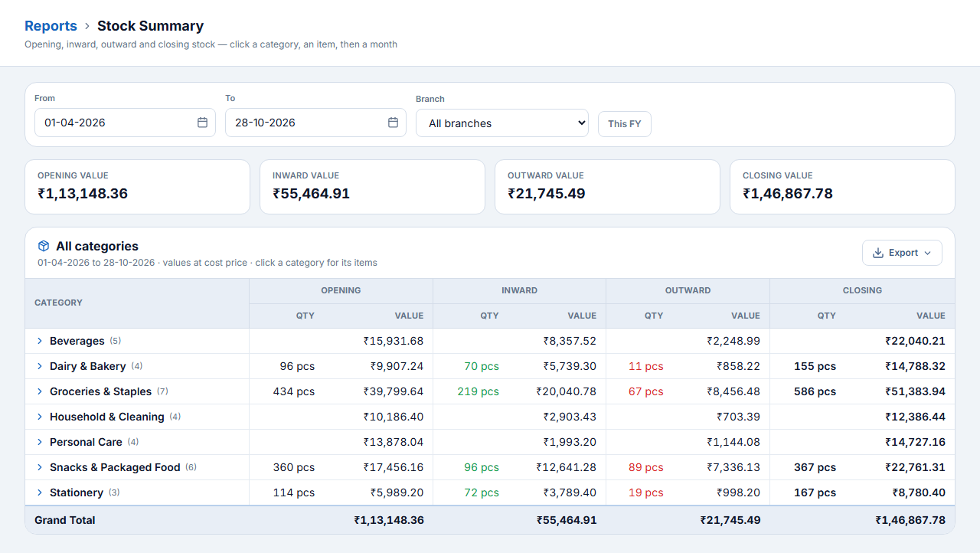Click Groceries & Staples closing value ₹51,383.94
The height and width of the screenshot is (553, 980).
pos(915,391)
